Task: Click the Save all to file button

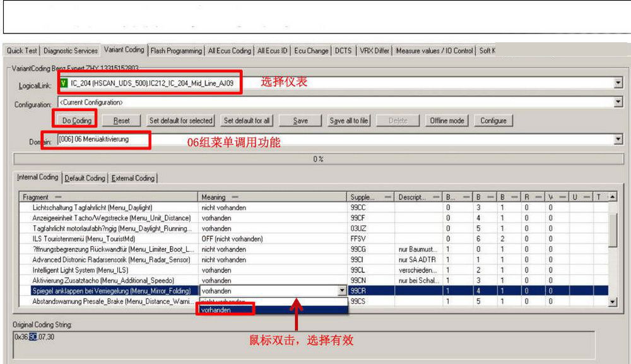Action: pos(349,120)
